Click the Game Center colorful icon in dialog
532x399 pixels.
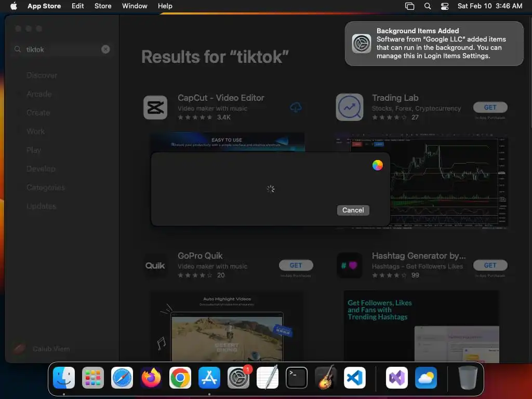point(377,165)
